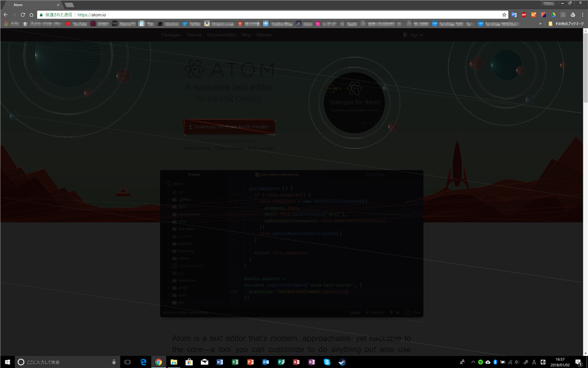Open the Adblock Plus extension icon
588x368 pixels.
pos(524,14)
